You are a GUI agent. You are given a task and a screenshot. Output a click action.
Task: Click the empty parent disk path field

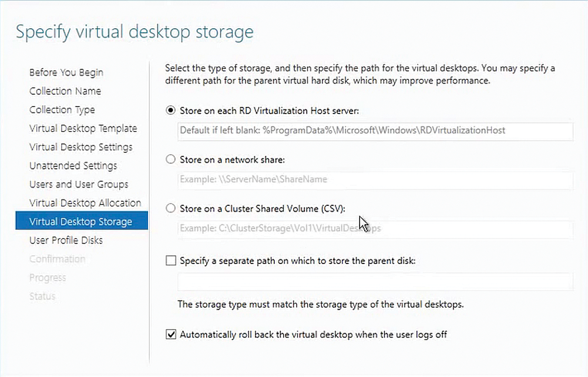point(375,282)
